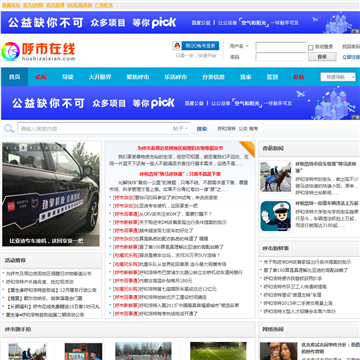Click the password input field
This screenshot has width=360, height=360.
point(281,57)
